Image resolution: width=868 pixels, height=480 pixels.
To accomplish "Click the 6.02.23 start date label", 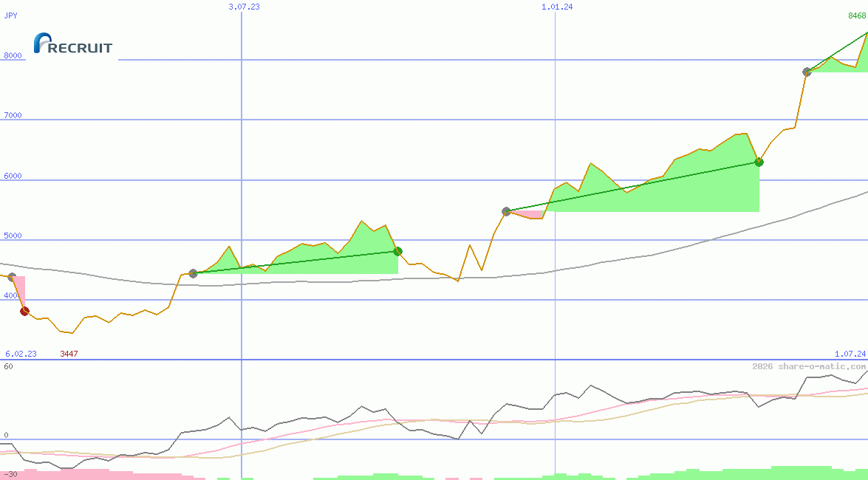I will coord(21,354).
